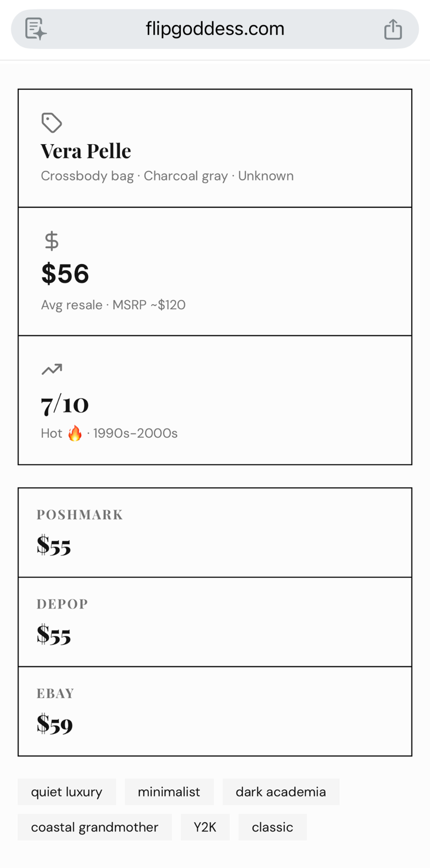Select the dark academia tag
This screenshot has height=868, width=430.
click(281, 792)
